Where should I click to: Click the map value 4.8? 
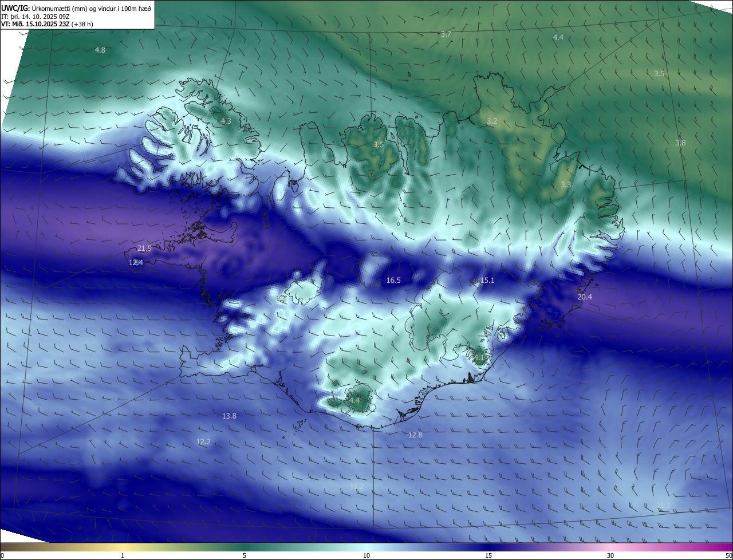coord(100,50)
